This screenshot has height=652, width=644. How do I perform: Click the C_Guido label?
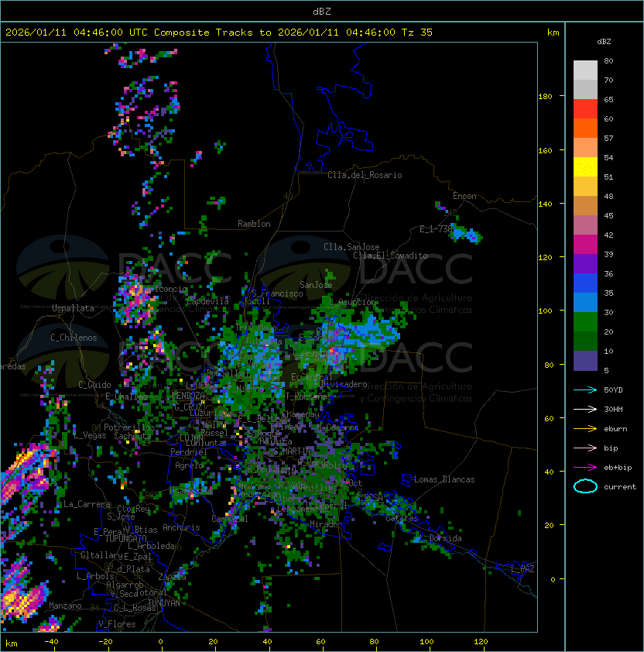94,385
